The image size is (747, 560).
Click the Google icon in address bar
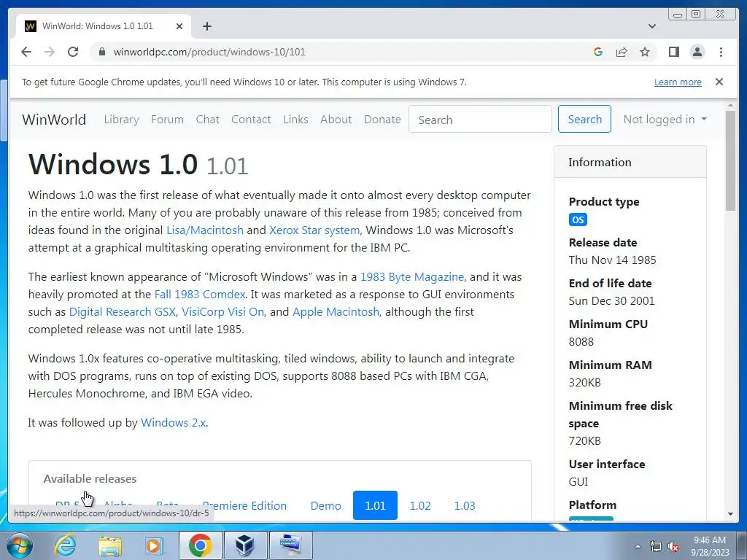pos(598,52)
